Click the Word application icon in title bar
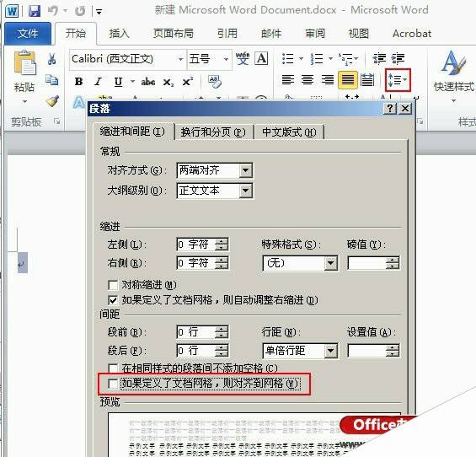476x457 pixels. pyautogui.click(x=12, y=12)
